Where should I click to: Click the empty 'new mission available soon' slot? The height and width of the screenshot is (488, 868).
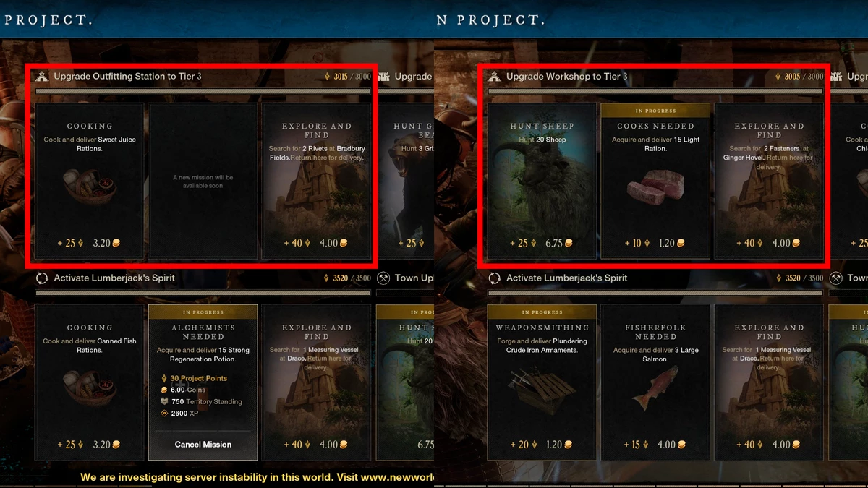tap(203, 181)
